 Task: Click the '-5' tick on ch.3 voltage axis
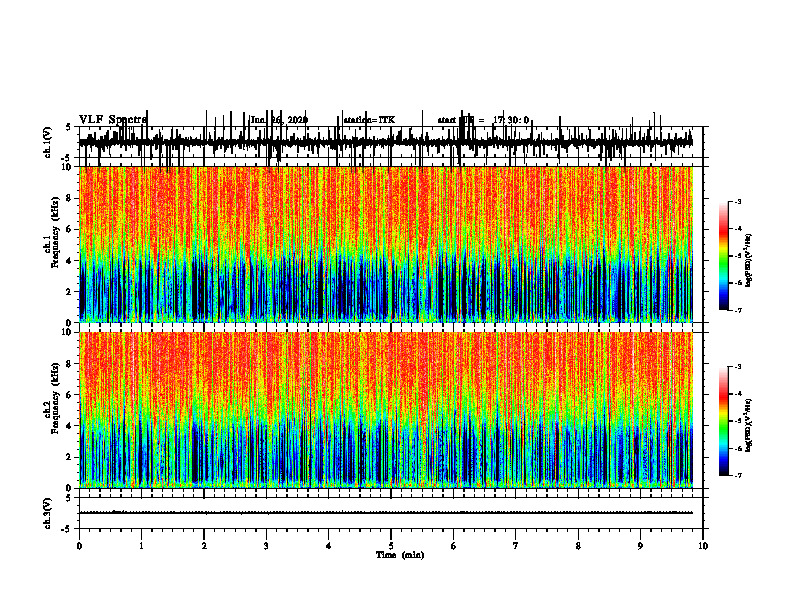click(x=68, y=529)
